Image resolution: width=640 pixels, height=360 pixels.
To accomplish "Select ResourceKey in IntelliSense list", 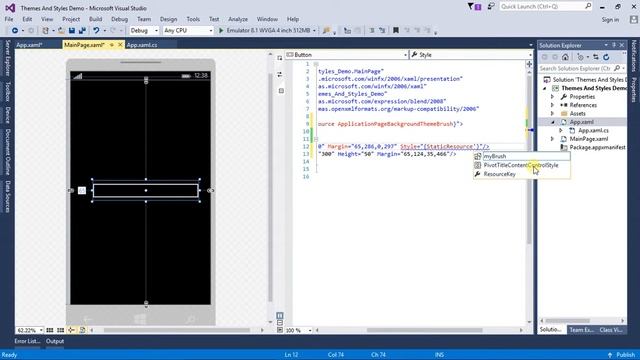I will click(499, 174).
